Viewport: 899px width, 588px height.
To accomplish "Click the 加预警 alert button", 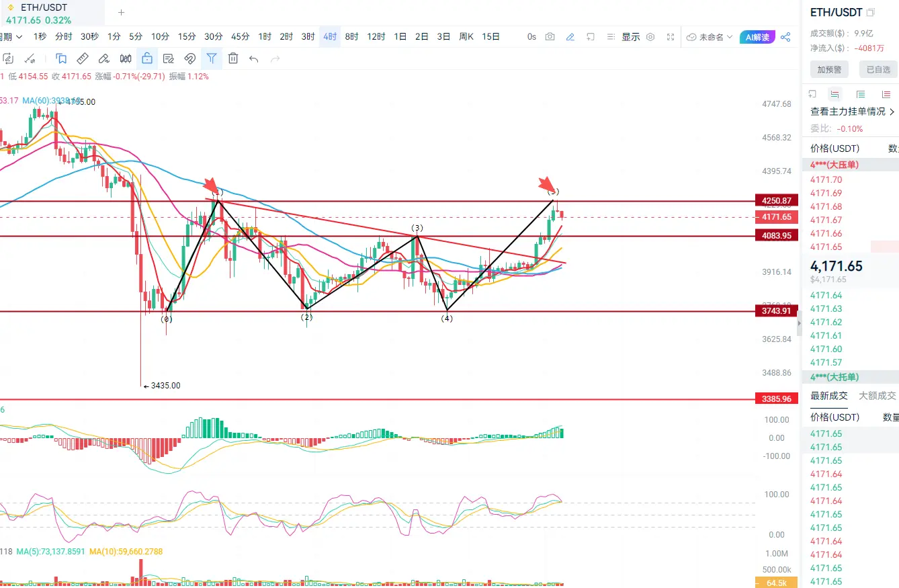I will pyautogui.click(x=829, y=69).
